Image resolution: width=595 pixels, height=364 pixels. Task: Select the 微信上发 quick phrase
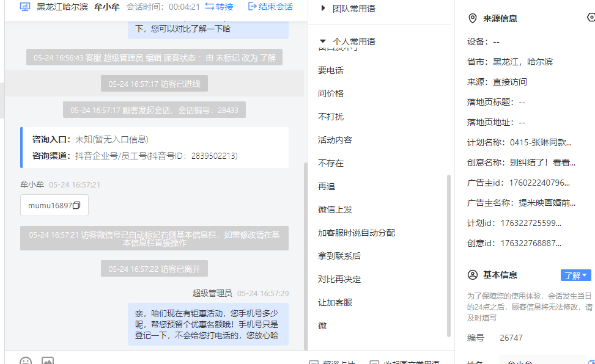pos(335,209)
